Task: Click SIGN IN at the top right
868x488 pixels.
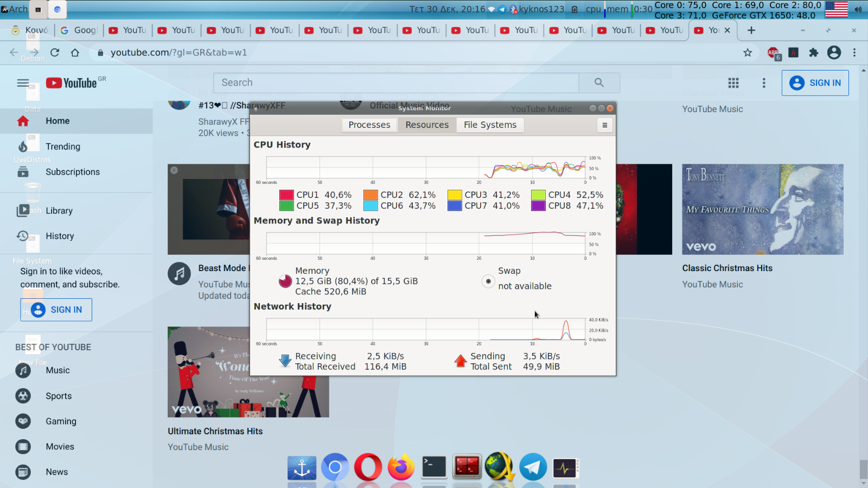Action: (x=815, y=83)
